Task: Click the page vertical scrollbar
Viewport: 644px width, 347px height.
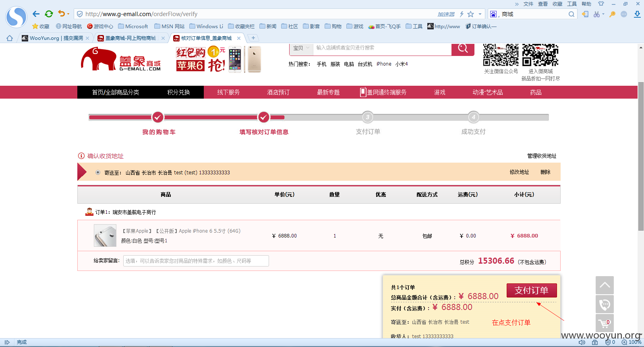Action: [x=641, y=156]
